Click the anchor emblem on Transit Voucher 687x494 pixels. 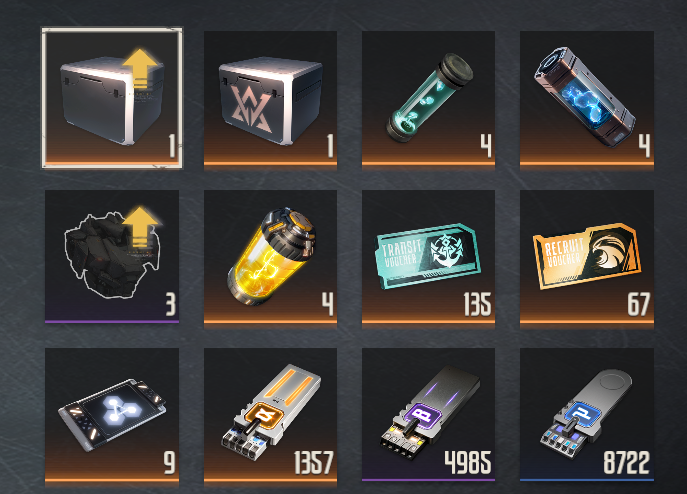(x=446, y=251)
